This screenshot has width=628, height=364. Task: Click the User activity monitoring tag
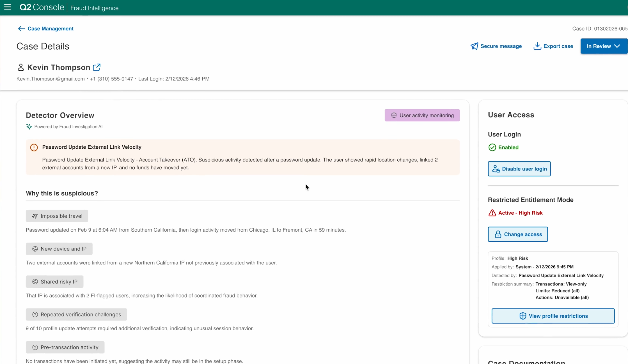[x=422, y=115]
